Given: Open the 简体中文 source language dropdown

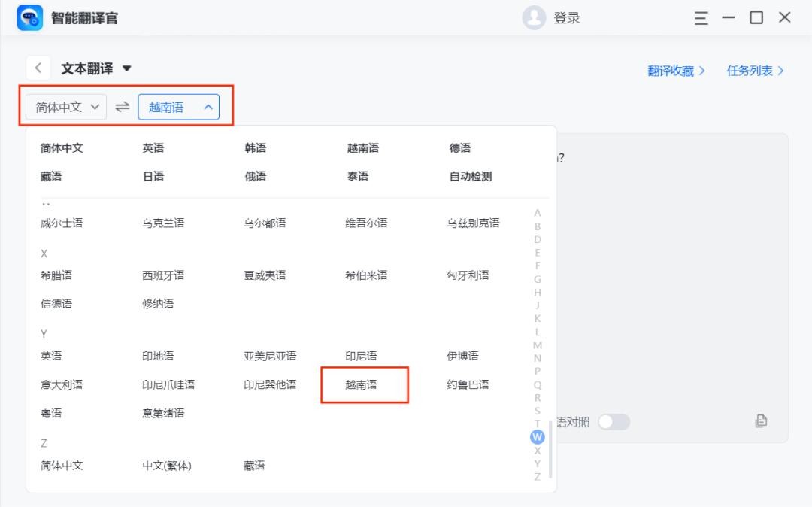Looking at the screenshot, I should 67,108.
